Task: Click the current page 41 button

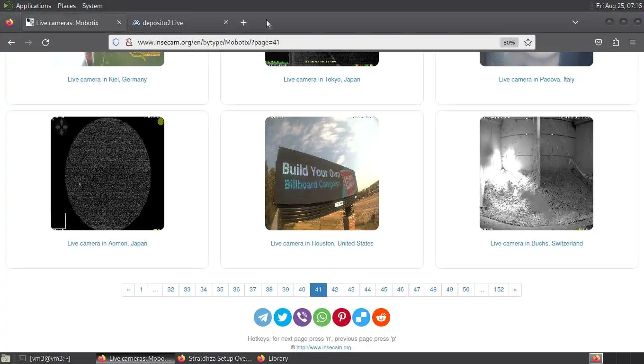Action: [318, 290]
